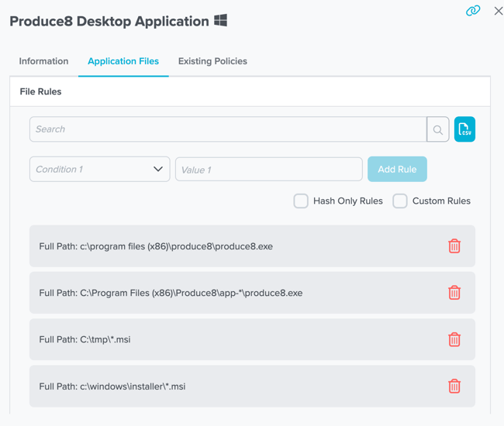
Task: Close the Produce8 Desktop Application panel
Action: click(498, 11)
